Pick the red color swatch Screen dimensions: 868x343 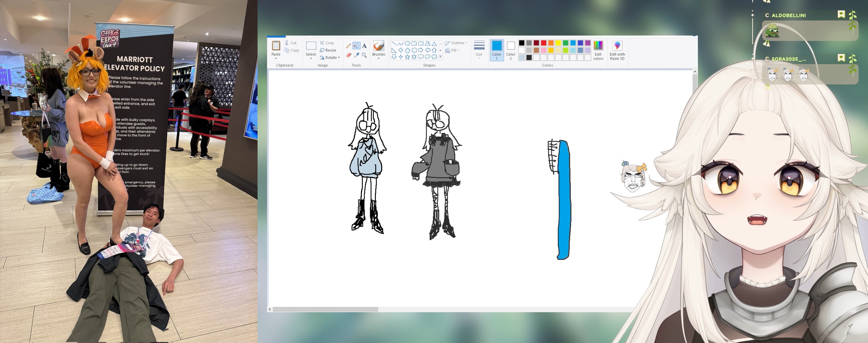[543, 43]
